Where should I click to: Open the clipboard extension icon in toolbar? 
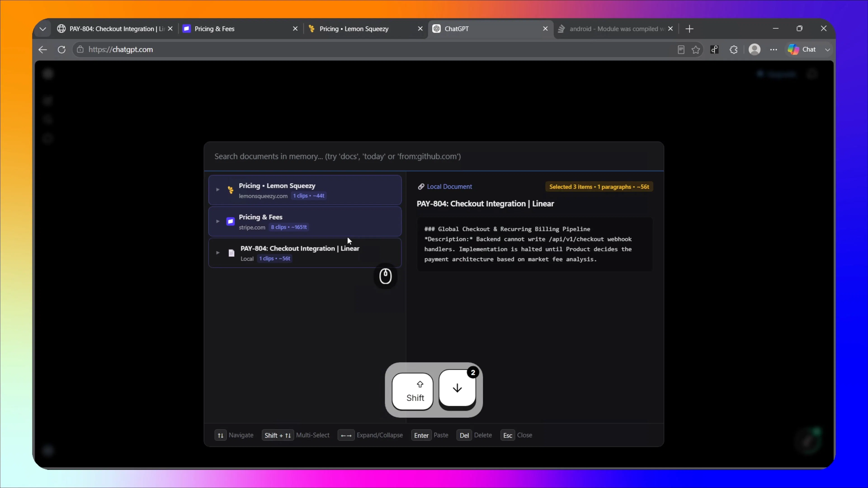(715, 49)
